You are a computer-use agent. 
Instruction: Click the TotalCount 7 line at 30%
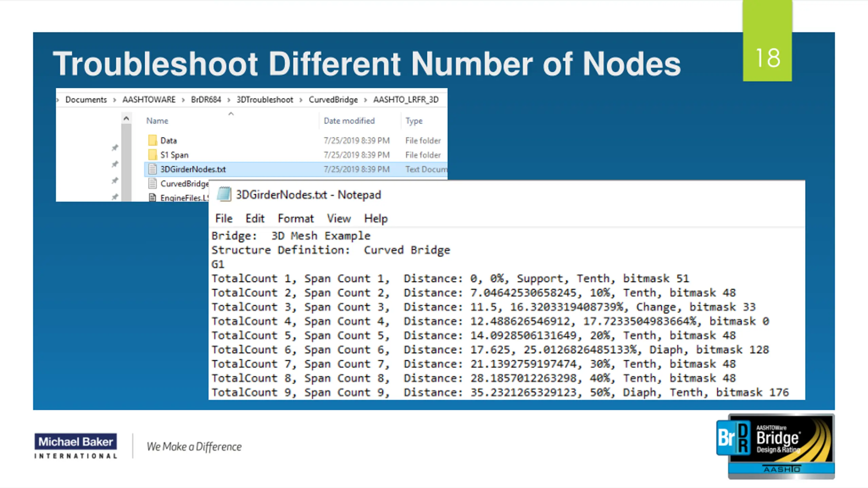pyautogui.click(x=474, y=364)
